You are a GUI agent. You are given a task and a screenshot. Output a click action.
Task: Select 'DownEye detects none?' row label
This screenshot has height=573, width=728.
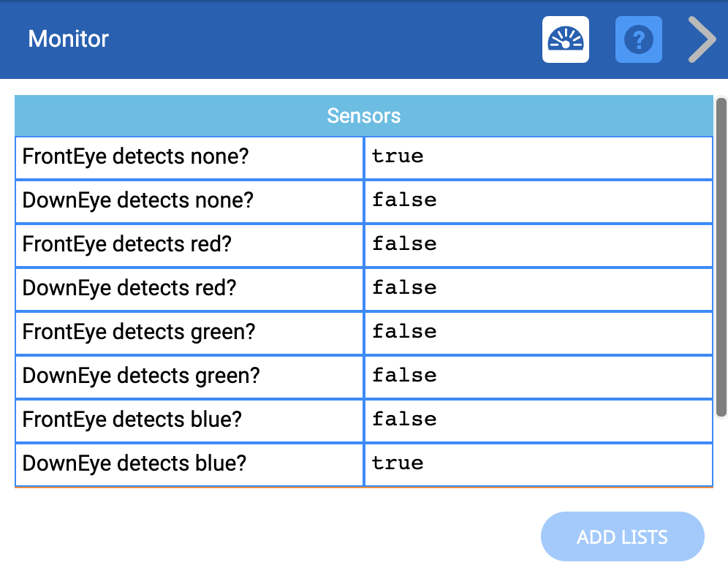[137, 200]
